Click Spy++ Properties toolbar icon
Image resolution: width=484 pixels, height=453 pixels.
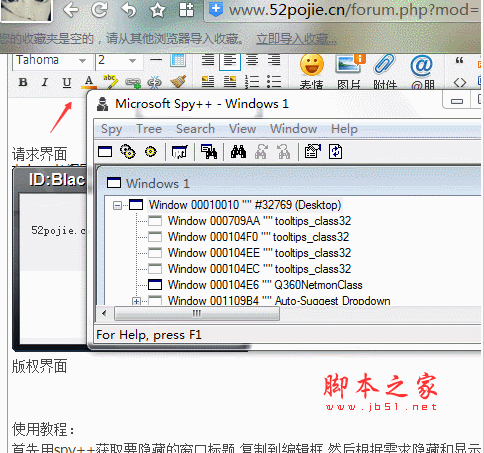click(x=313, y=152)
